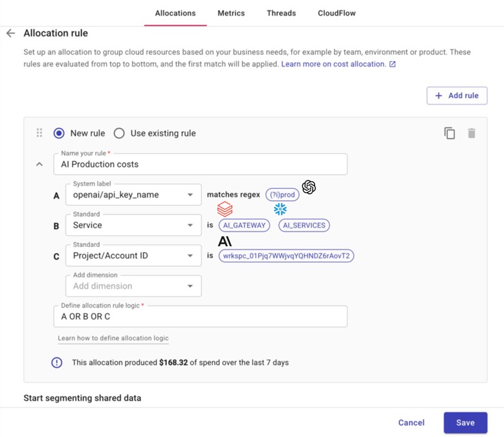Open the openai/api_key_name System label dropdown
This screenshot has width=504, height=437.
(133, 195)
